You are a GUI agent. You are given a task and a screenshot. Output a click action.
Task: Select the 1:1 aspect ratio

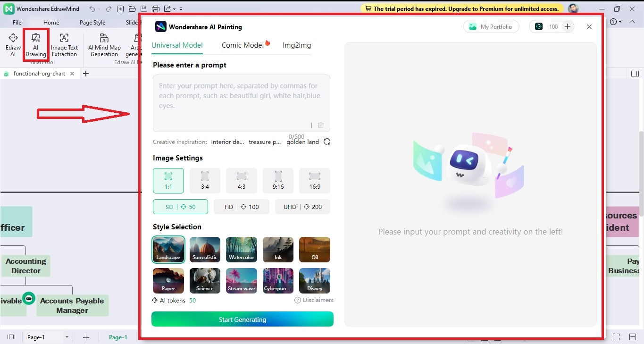(168, 181)
